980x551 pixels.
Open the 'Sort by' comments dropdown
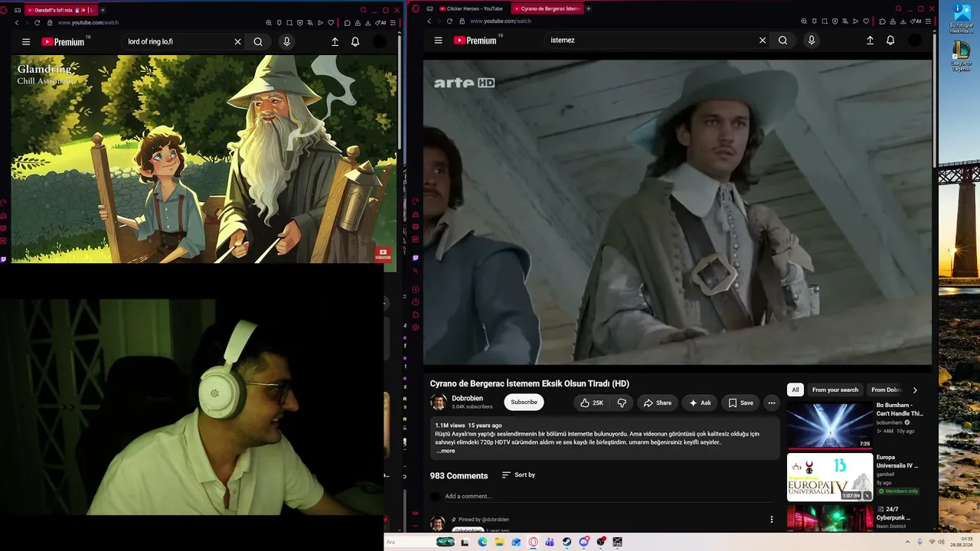coord(518,474)
